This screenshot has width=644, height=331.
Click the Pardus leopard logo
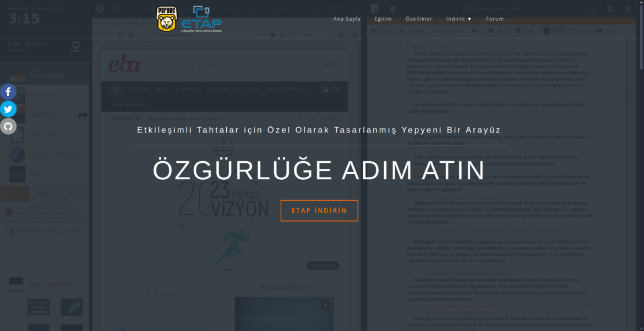[166, 19]
